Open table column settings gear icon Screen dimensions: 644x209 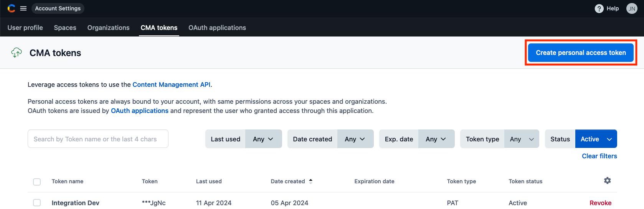607,181
